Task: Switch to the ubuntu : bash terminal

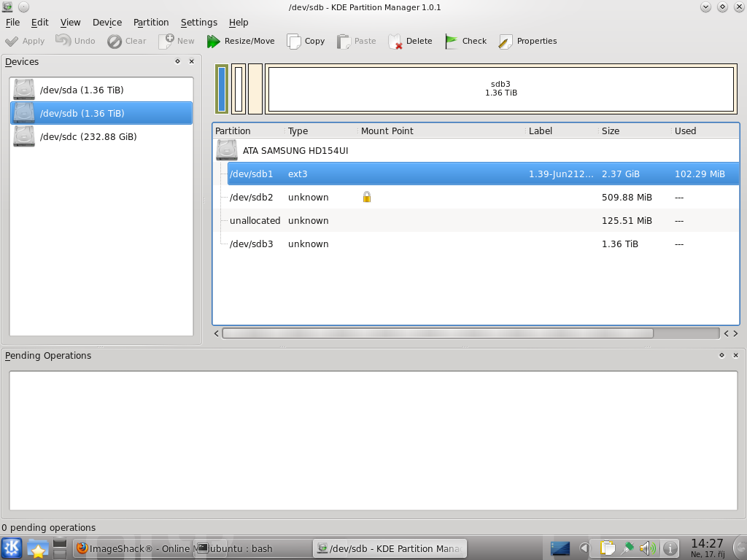Action: coord(252,548)
